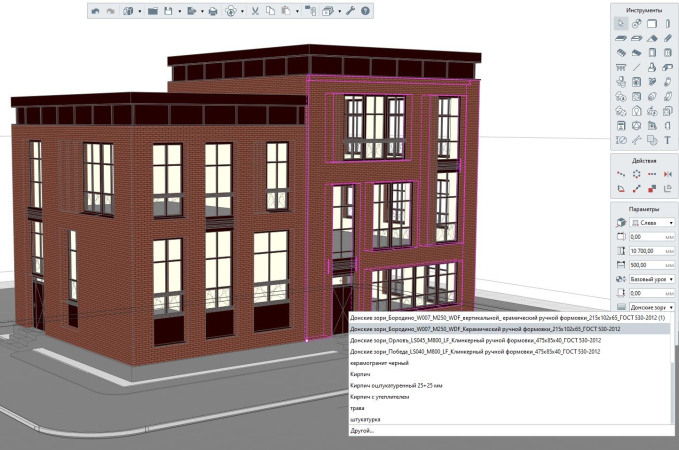Image resolution: width=679 pixels, height=450 pixels.
Task: Select the Text tool (T icon)
Action: click(x=667, y=142)
